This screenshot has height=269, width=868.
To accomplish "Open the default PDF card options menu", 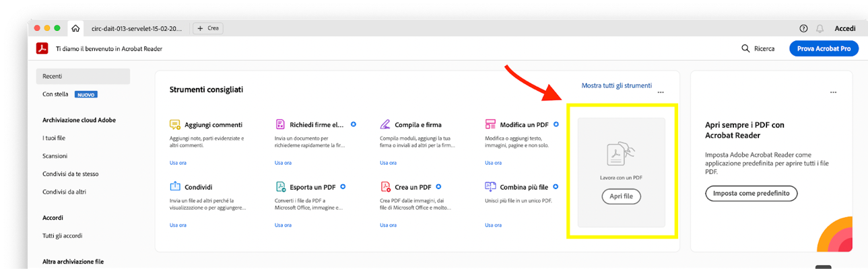I will [x=834, y=92].
